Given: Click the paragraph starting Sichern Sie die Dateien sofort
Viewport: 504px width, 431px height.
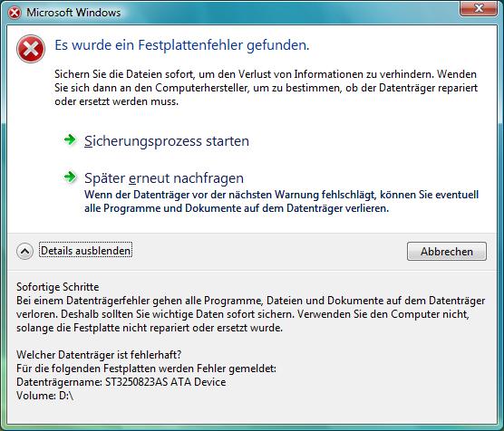Looking at the screenshot, I should click(x=267, y=88).
